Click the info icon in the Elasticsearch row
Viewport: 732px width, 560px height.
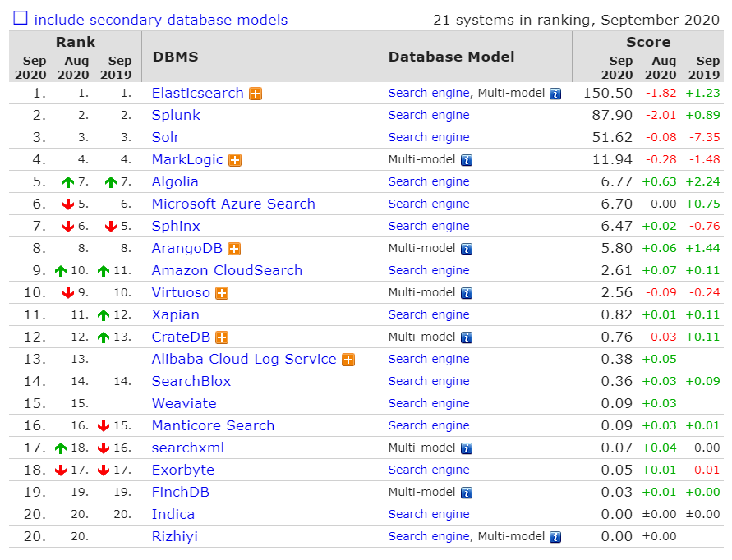(555, 94)
